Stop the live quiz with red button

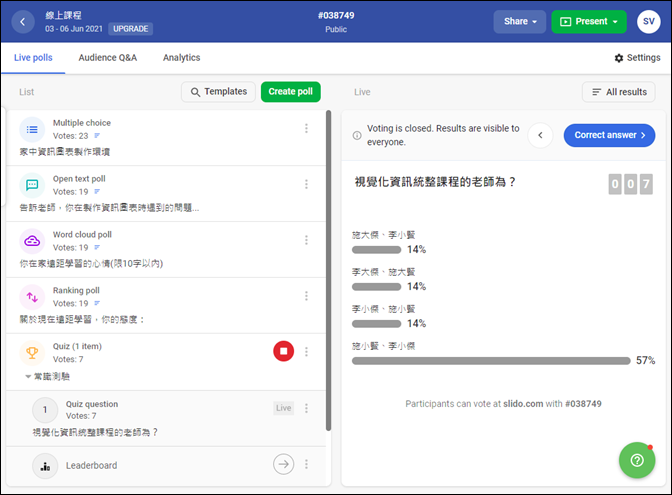(x=283, y=351)
